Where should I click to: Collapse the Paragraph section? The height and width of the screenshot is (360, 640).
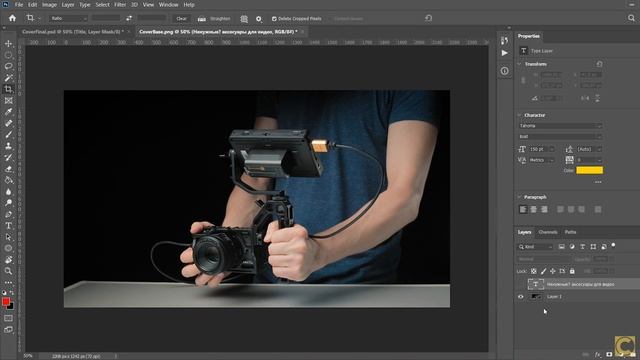point(520,197)
